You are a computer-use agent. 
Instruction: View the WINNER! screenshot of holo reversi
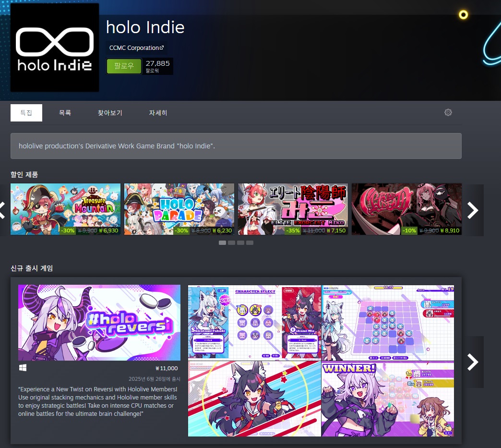[x=388, y=399]
